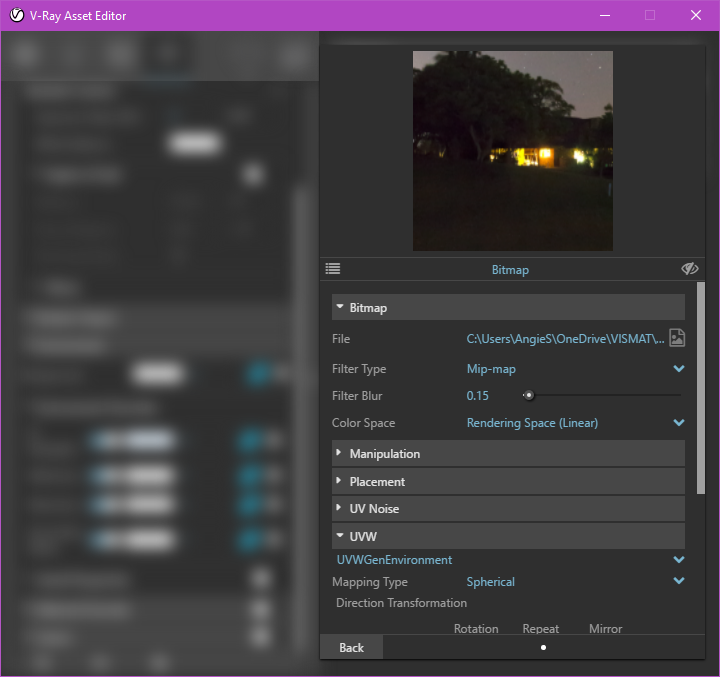Screen dimensions: 720x677
Task: Click the Repeat column header
Action: 540,628
